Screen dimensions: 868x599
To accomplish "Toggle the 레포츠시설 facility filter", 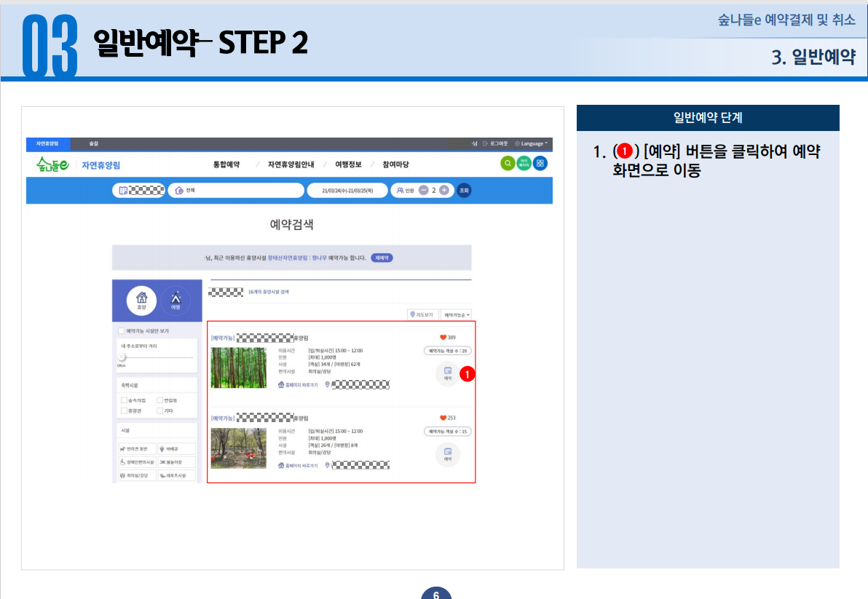I will pos(177,475).
